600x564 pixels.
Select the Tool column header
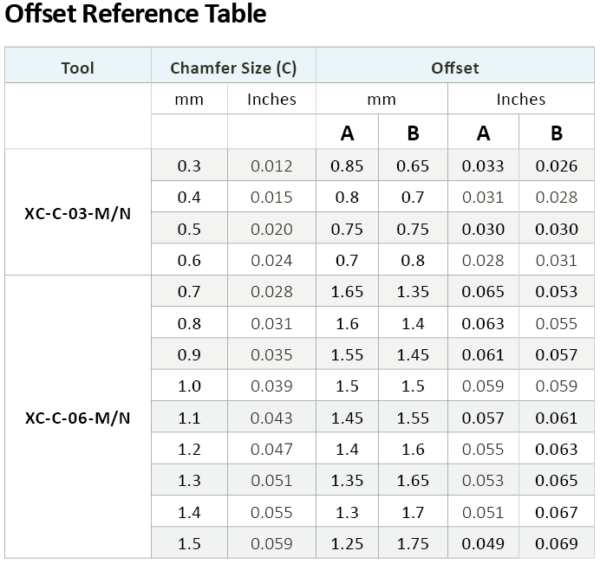pyautogui.click(x=78, y=69)
